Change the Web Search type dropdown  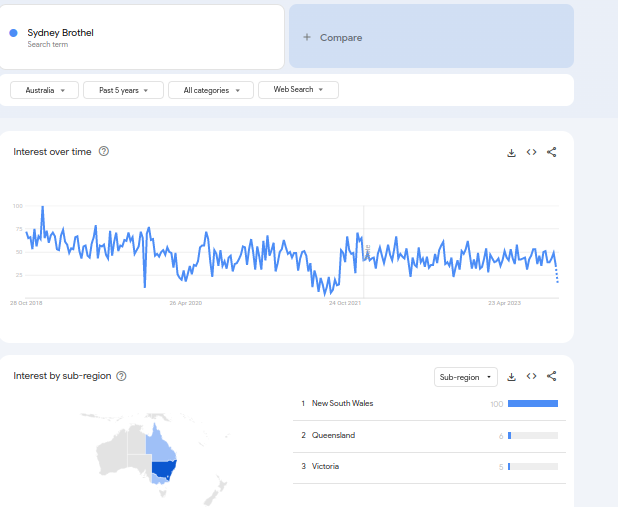click(298, 90)
